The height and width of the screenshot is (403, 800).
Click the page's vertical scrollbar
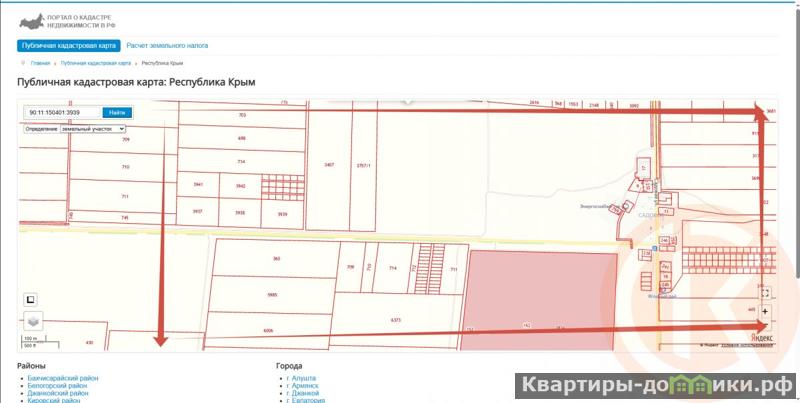pyautogui.click(x=795, y=150)
